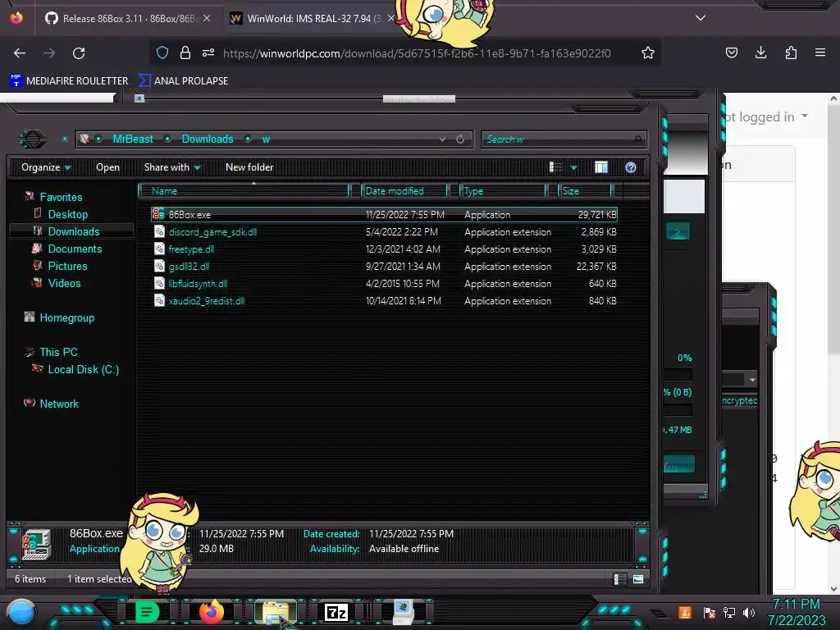The image size is (840, 630).
Task: Create a New folder
Action: coord(249,167)
